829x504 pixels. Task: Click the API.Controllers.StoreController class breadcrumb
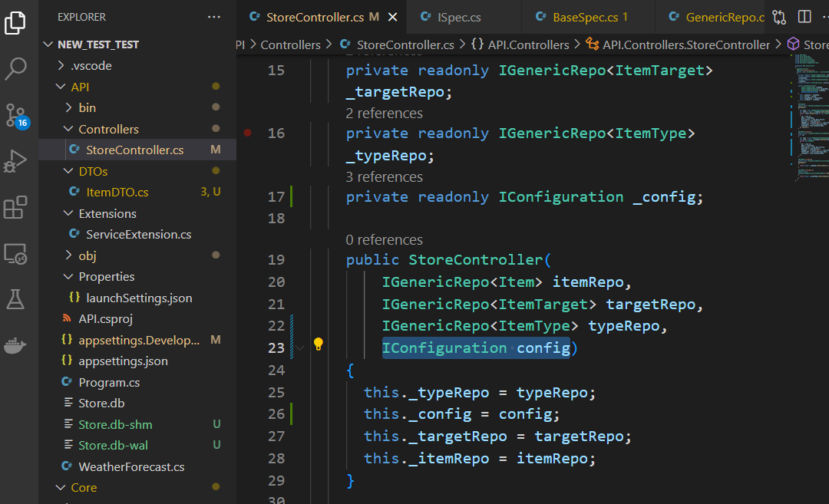678,45
